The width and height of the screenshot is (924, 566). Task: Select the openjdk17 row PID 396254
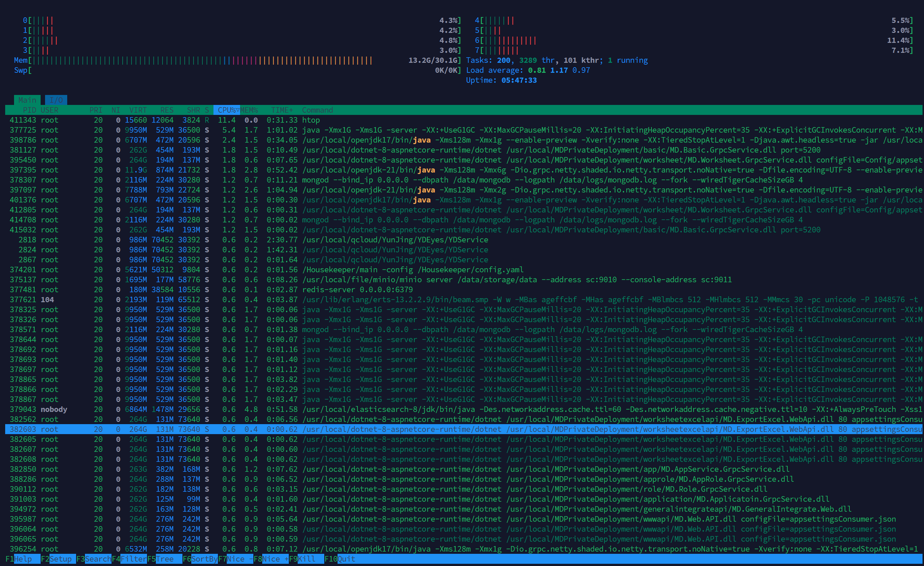click(x=463, y=549)
